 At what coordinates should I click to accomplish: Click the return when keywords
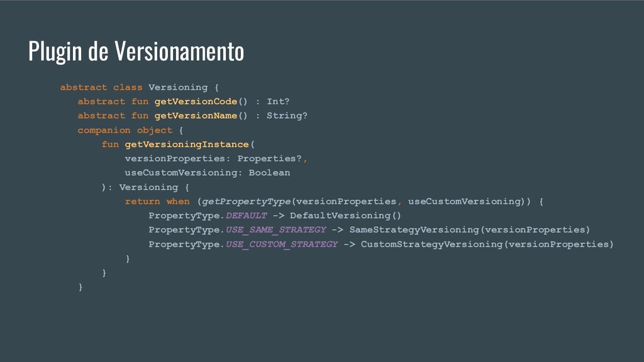(157, 202)
